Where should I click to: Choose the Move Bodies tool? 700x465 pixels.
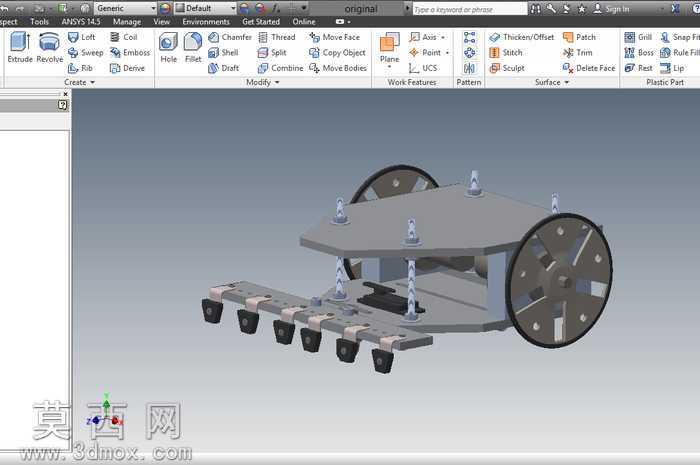click(338, 68)
